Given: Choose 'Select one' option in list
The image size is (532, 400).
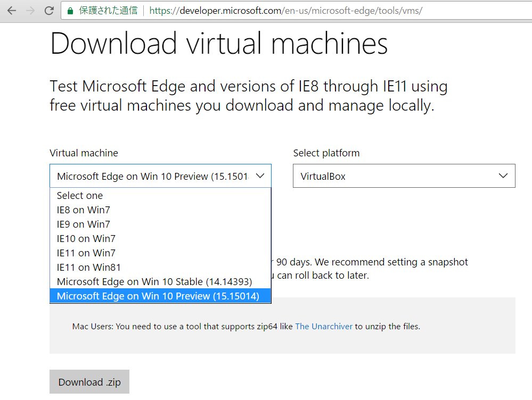Looking at the screenshot, I should click(x=160, y=196).
